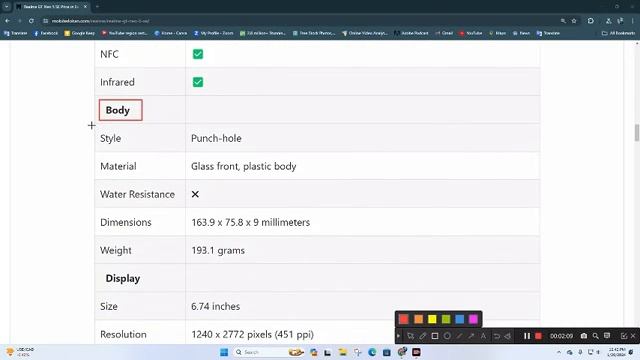Open the My Profile - Zoom bookmark

213,33
